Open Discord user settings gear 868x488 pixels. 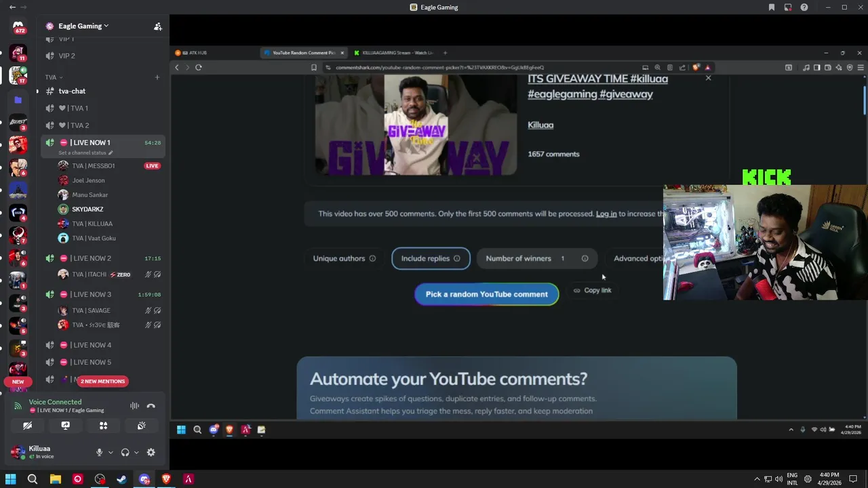(151, 452)
